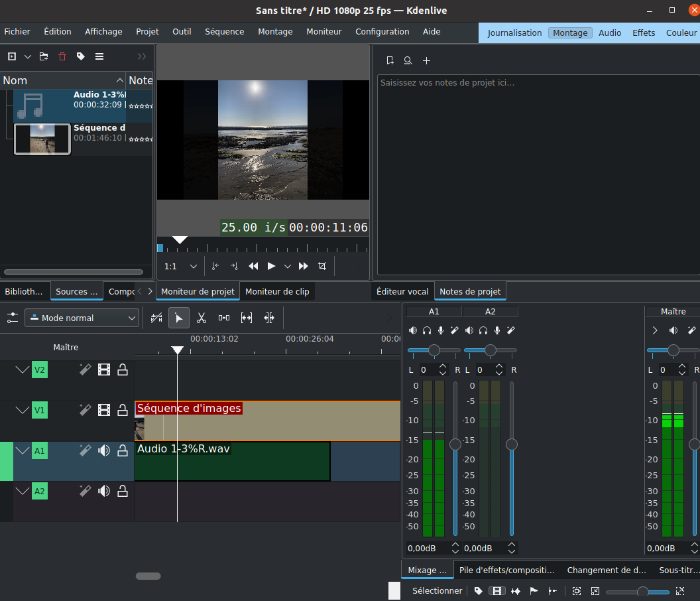700x601 pixels.
Task: Select the spacer tool in timeline toolbar
Action: click(224, 318)
